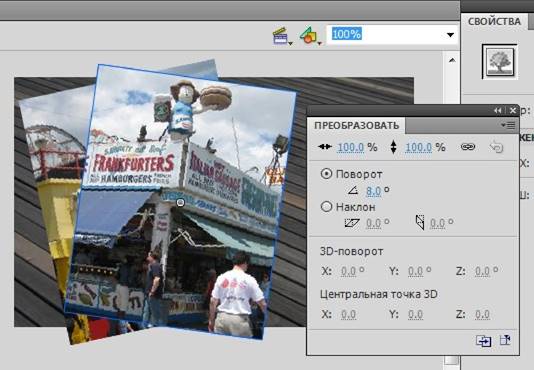Open the Преобразовать panel options menu
Image resolution: width=534 pixels, height=370 pixels.
coord(508,125)
